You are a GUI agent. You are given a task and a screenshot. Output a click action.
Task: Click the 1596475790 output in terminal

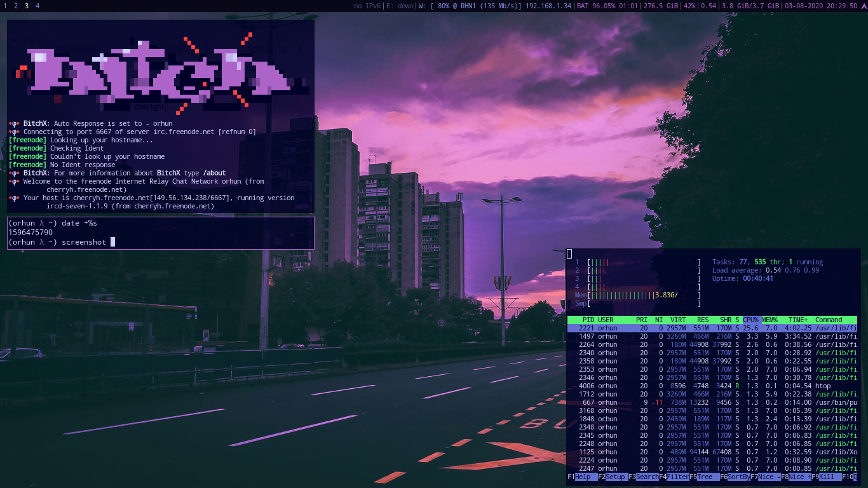31,233
